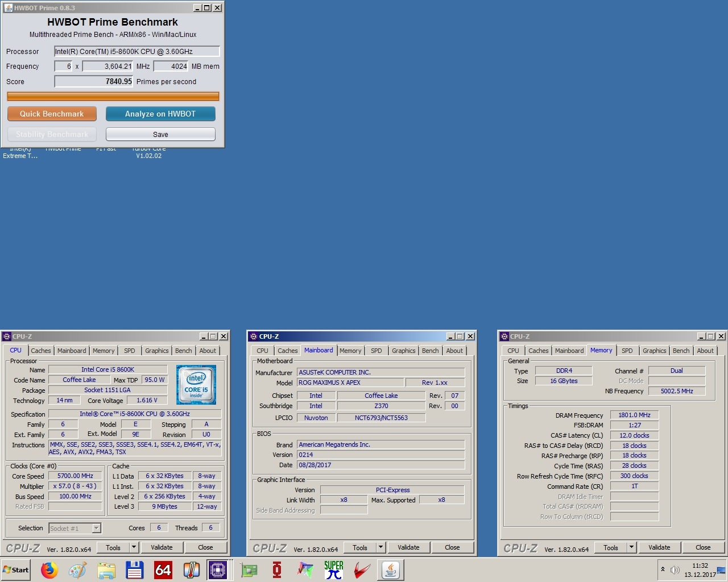Click Validate in Mainboard CPU-Z window
This screenshot has height=582, width=728.
click(408, 547)
